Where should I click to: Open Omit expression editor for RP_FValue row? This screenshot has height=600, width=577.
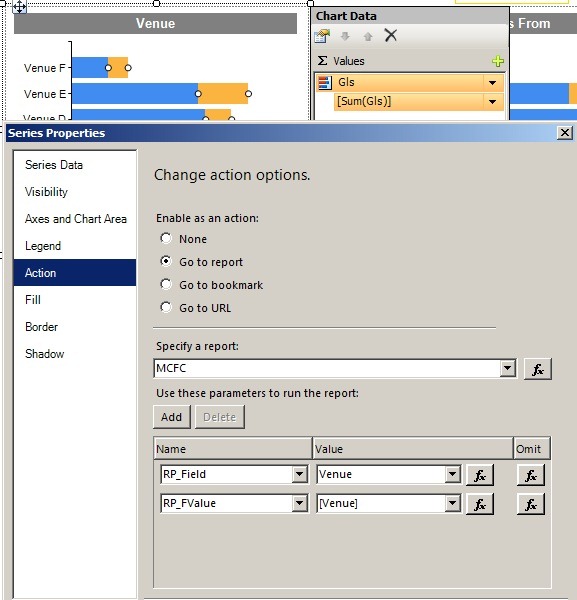click(x=531, y=504)
